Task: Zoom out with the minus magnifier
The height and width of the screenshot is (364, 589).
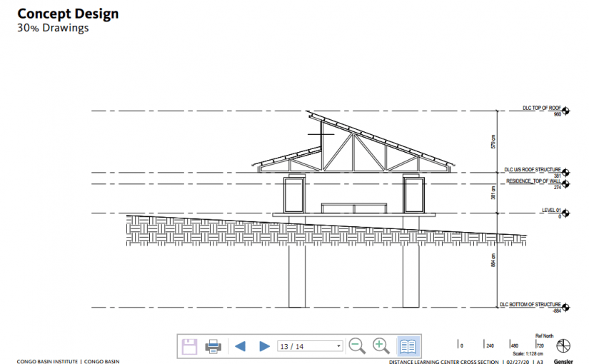Action: (x=357, y=346)
